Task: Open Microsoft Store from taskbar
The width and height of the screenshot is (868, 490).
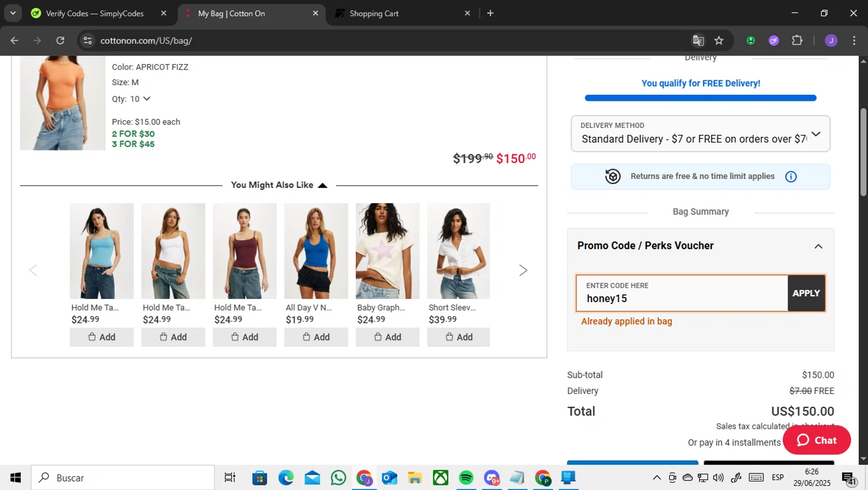Action: coord(260,478)
